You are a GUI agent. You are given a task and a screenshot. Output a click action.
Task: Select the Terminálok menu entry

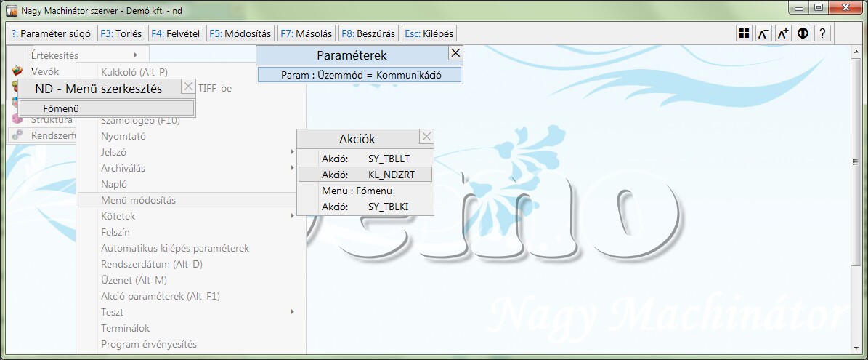click(125, 329)
